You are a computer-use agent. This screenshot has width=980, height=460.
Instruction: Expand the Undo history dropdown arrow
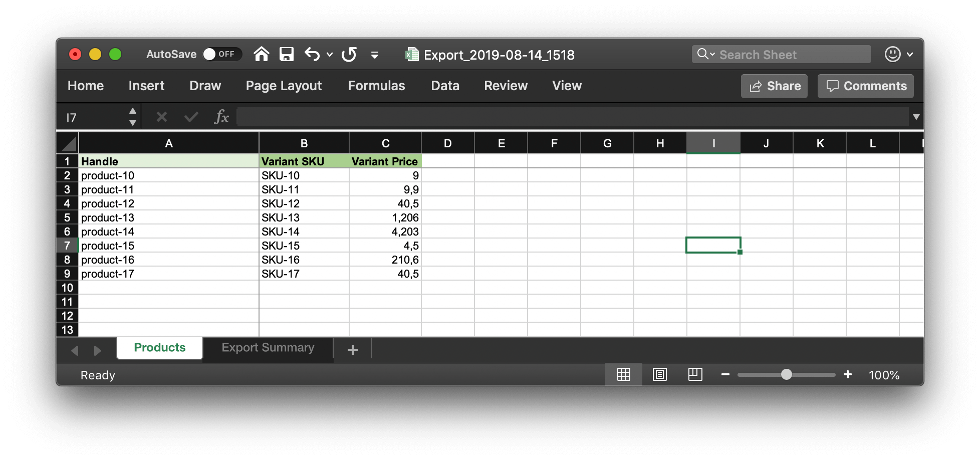(x=330, y=55)
